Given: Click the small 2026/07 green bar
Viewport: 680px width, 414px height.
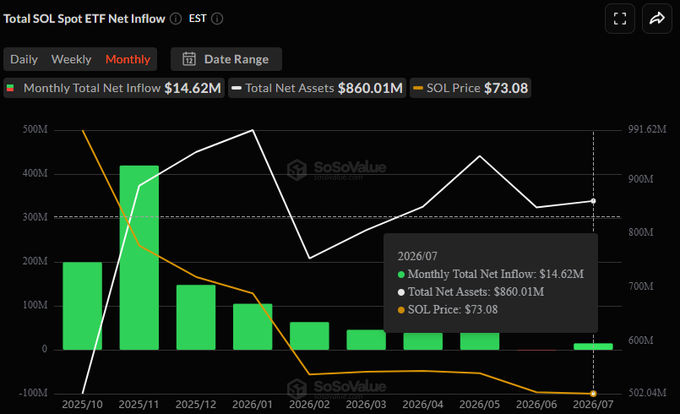Looking at the screenshot, I should [593, 346].
